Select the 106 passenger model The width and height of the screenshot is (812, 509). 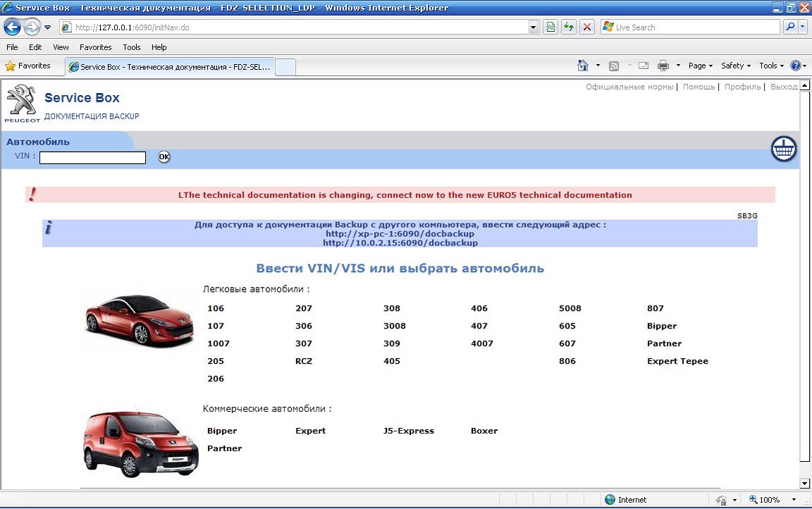pos(216,308)
